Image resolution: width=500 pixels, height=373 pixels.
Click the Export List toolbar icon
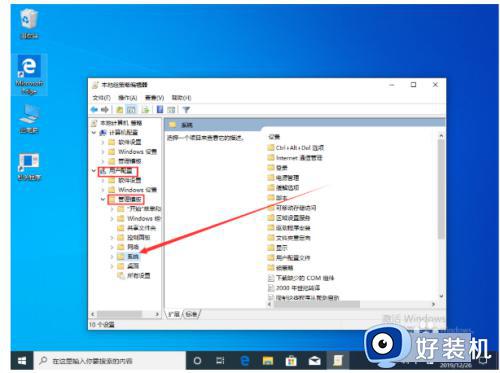[x=146, y=110]
